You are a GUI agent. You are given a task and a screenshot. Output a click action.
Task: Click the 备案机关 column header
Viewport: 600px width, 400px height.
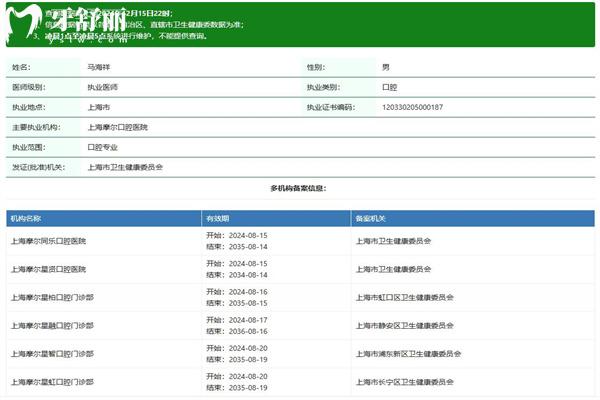pyautogui.click(x=371, y=219)
